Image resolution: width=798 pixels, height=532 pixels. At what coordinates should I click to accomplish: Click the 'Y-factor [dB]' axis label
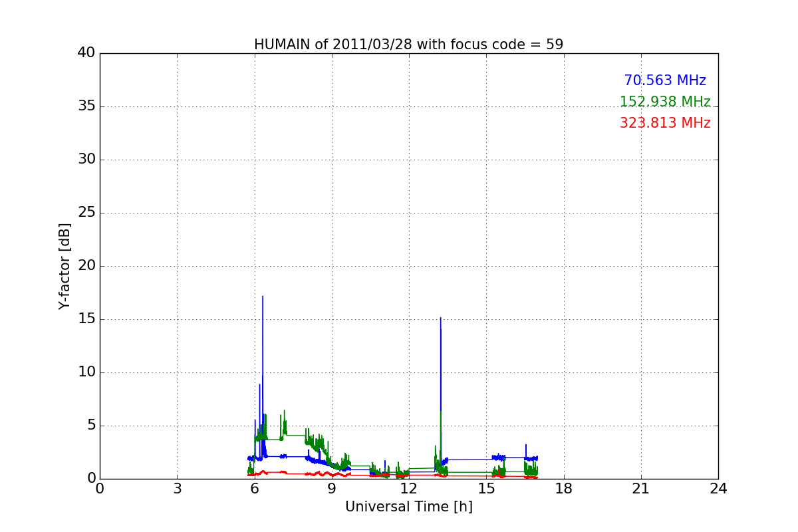coord(65,266)
